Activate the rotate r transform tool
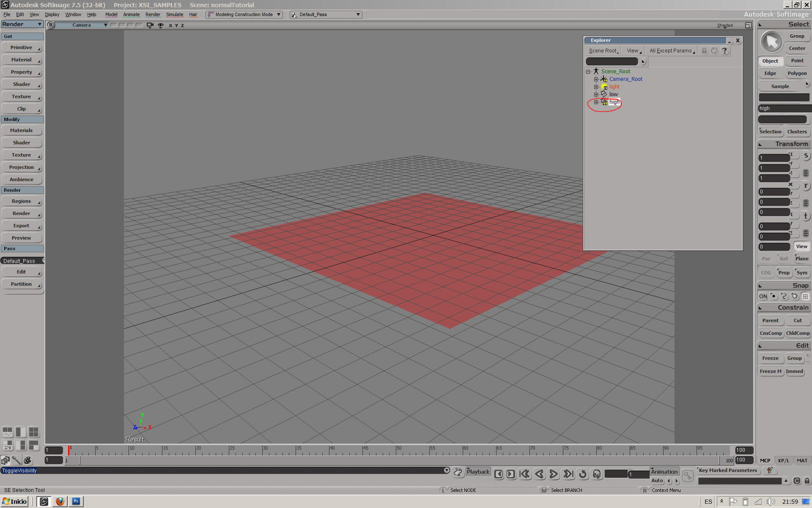The width and height of the screenshot is (812, 508). [x=806, y=186]
